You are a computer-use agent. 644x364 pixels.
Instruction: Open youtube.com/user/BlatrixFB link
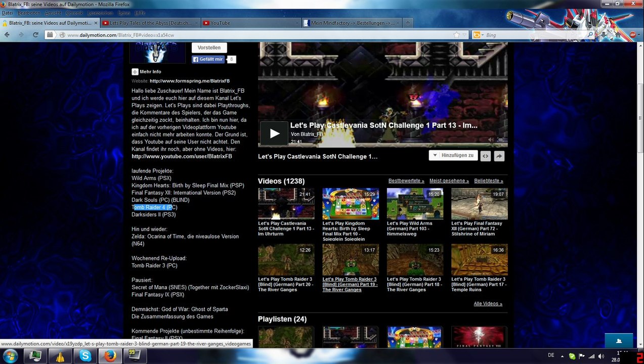182,156
